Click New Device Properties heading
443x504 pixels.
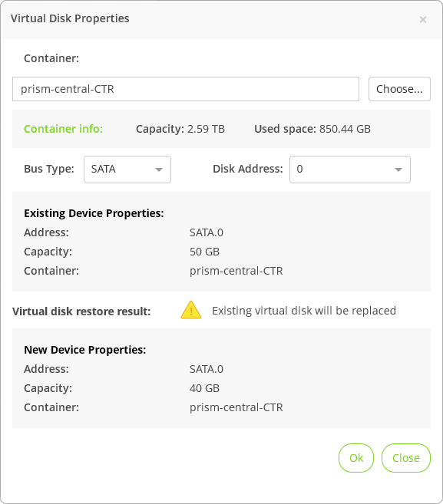click(x=85, y=350)
